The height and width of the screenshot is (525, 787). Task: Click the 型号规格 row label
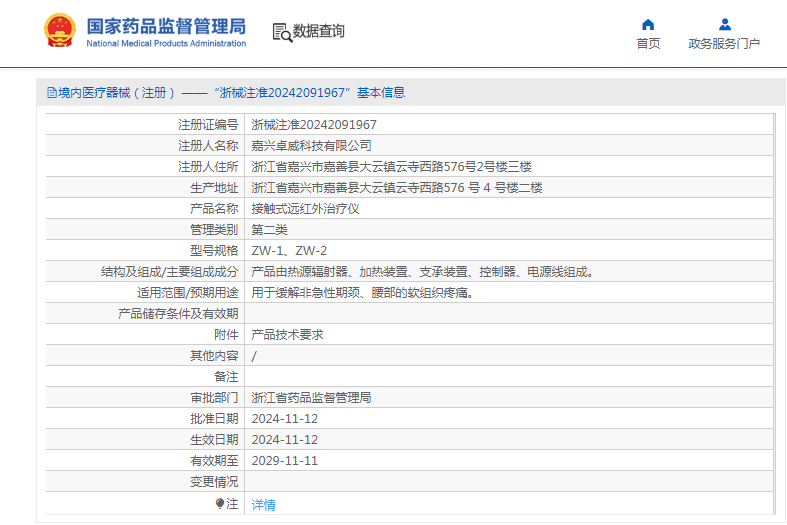[x=214, y=251]
